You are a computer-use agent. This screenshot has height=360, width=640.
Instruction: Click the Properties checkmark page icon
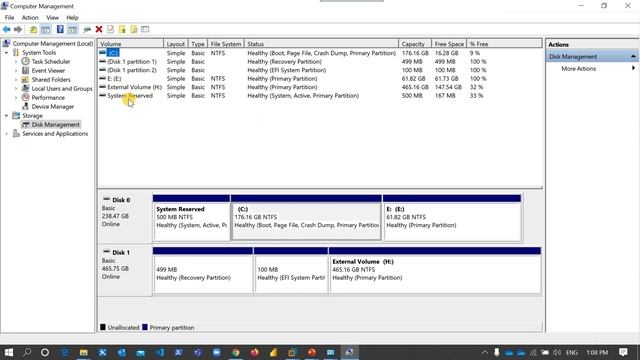point(110,29)
